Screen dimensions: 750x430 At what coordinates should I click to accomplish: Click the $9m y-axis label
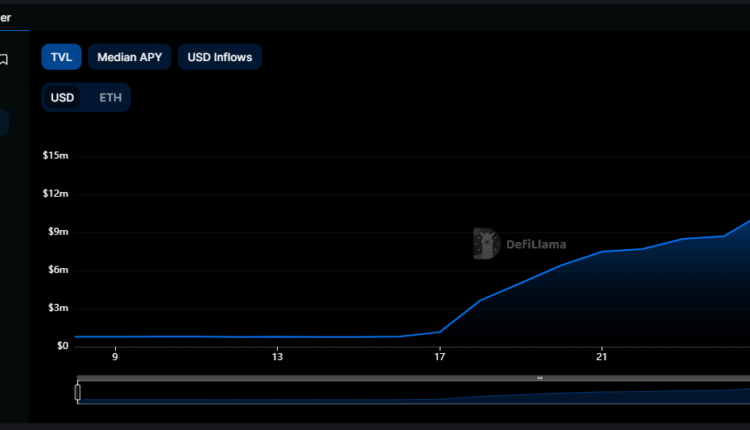(57, 232)
